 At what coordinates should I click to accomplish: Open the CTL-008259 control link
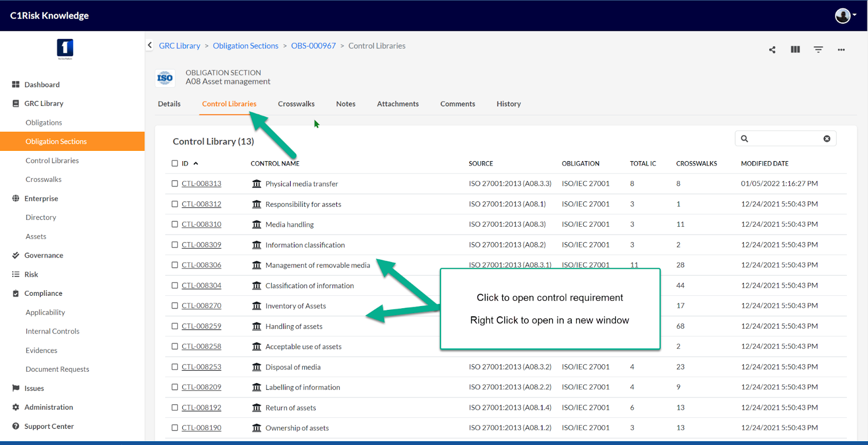201,326
